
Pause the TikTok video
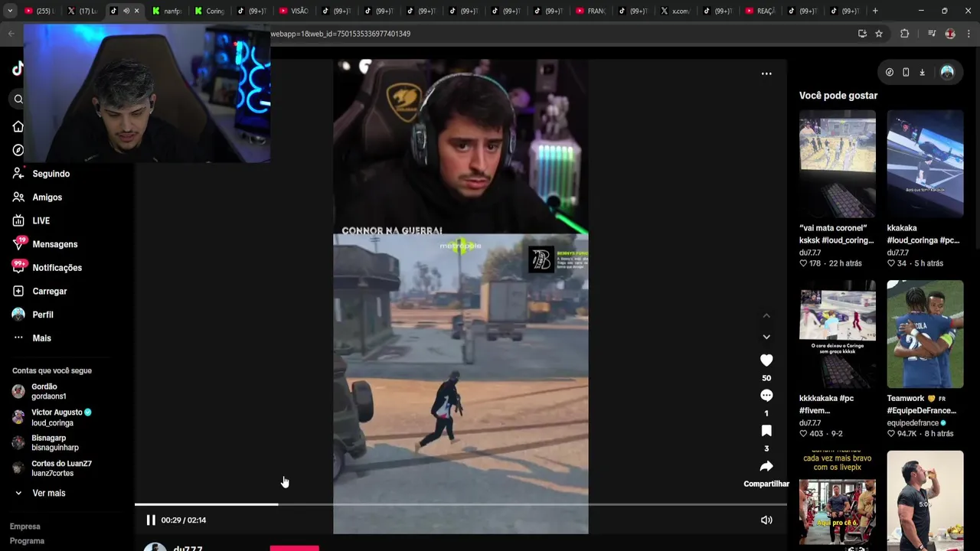pyautogui.click(x=151, y=520)
